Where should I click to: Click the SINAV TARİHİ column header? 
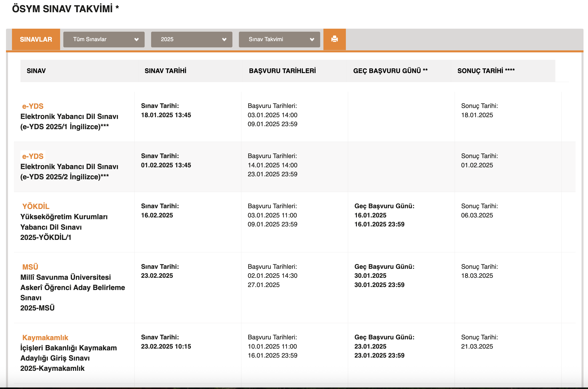(165, 71)
